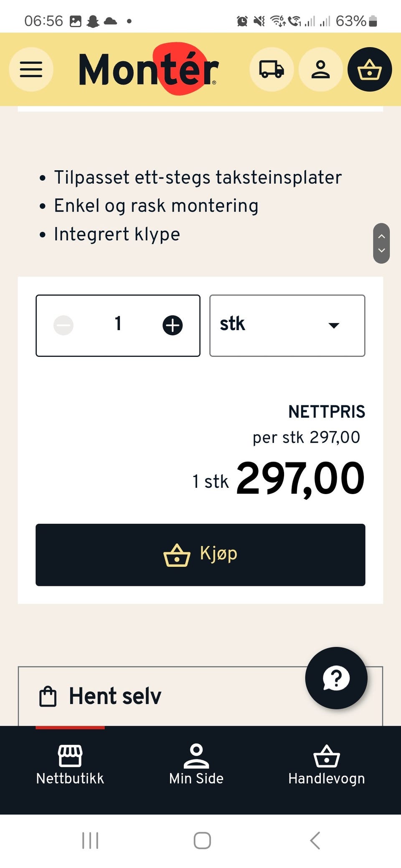
Task: Add product to cart with Kjøp
Action: 200,555
